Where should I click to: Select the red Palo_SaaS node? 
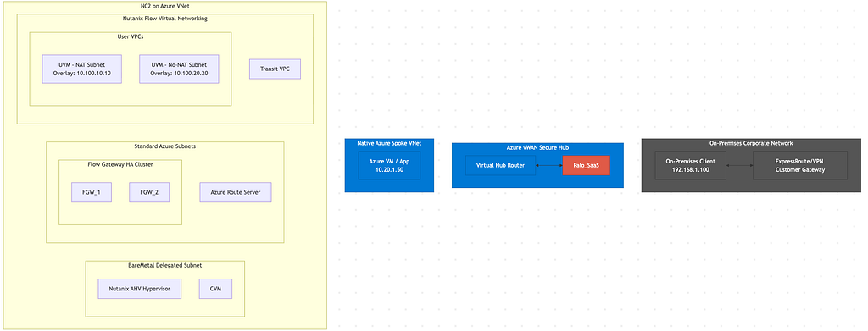(587, 165)
